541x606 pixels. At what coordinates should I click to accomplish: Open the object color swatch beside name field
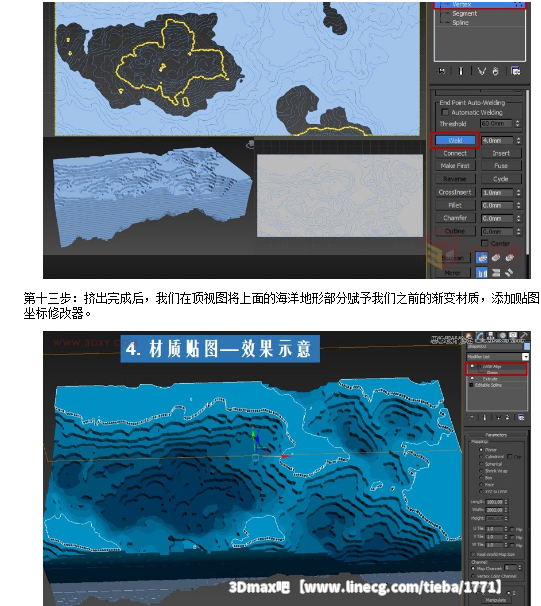pyautogui.click(x=527, y=347)
